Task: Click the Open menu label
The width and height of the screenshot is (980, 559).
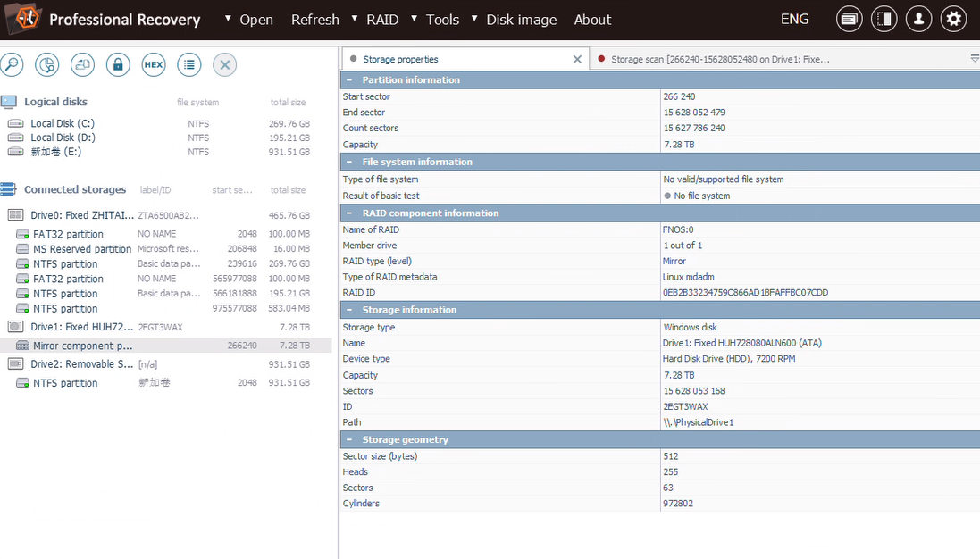Action: pyautogui.click(x=256, y=20)
